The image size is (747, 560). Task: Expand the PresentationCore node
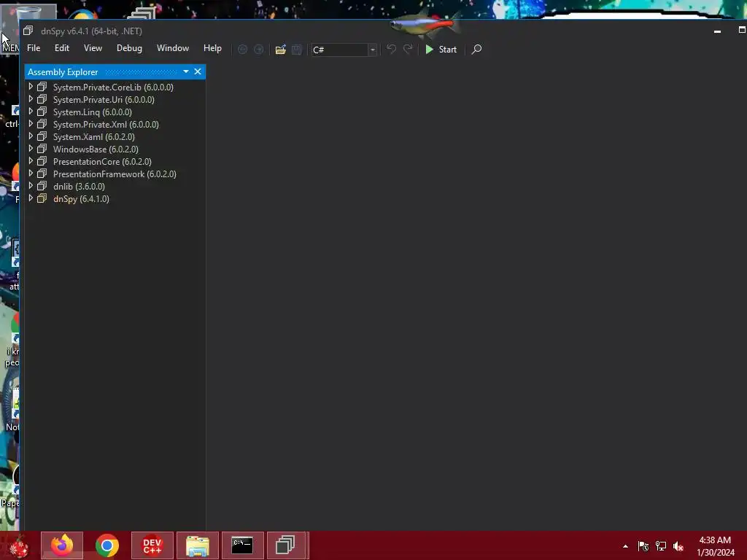31,161
